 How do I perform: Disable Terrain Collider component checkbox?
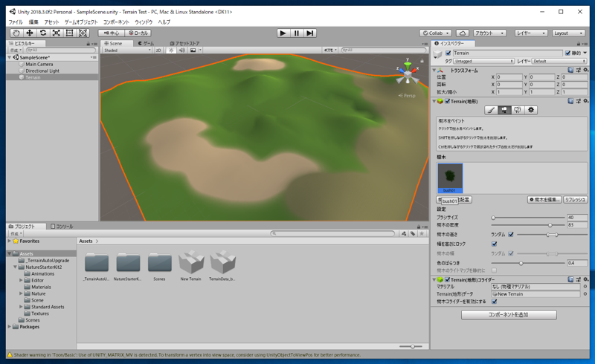(x=448, y=279)
